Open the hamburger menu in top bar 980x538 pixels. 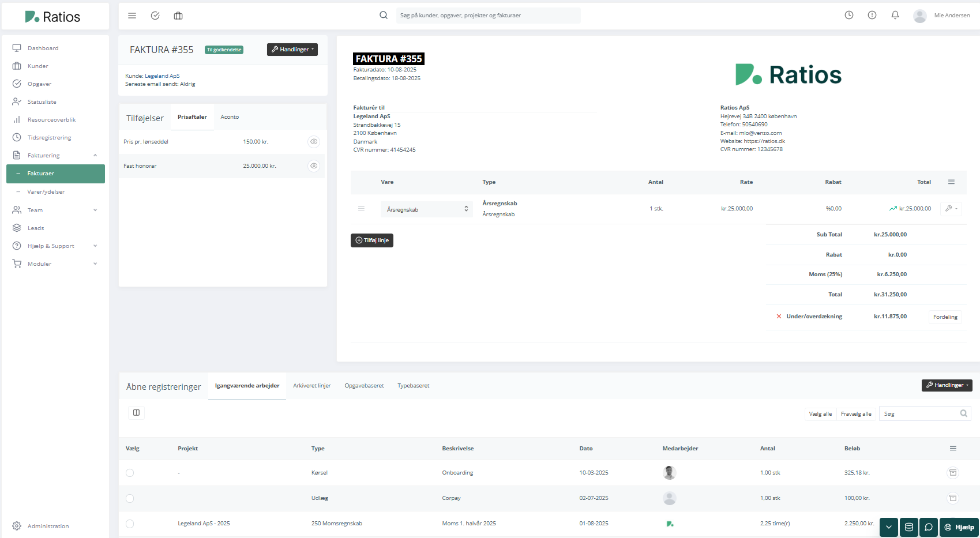click(x=132, y=16)
